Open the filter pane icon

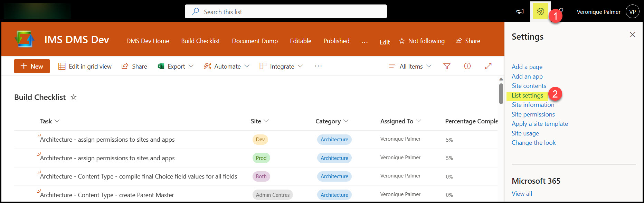[x=447, y=66]
